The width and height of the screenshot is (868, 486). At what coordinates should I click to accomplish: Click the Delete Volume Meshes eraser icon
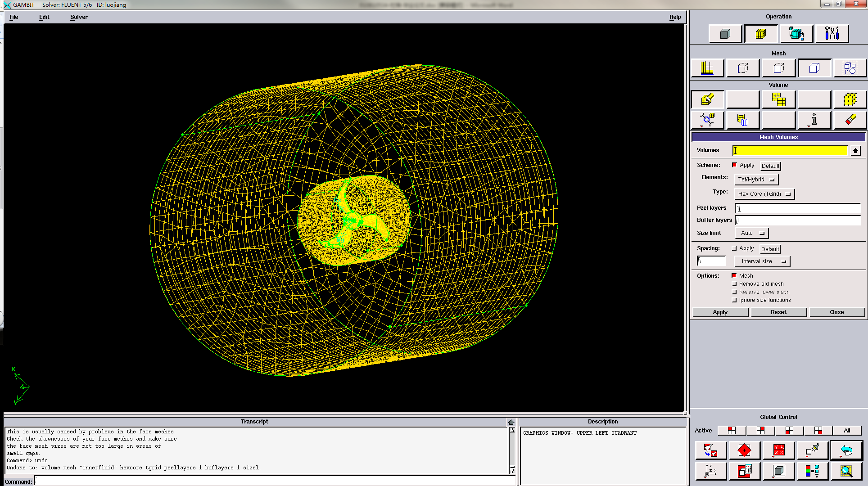point(850,120)
